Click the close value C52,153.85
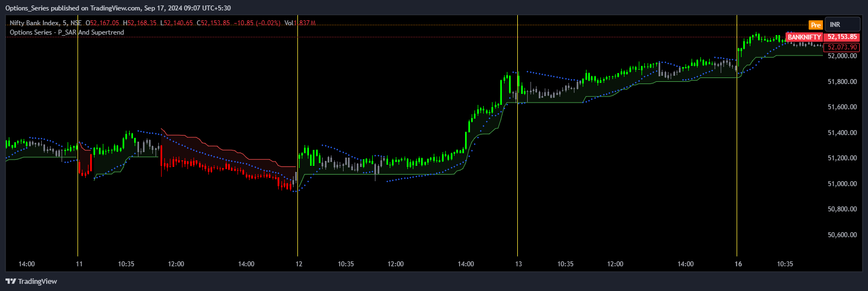The width and height of the screenshot is (868, 291). 213,23
